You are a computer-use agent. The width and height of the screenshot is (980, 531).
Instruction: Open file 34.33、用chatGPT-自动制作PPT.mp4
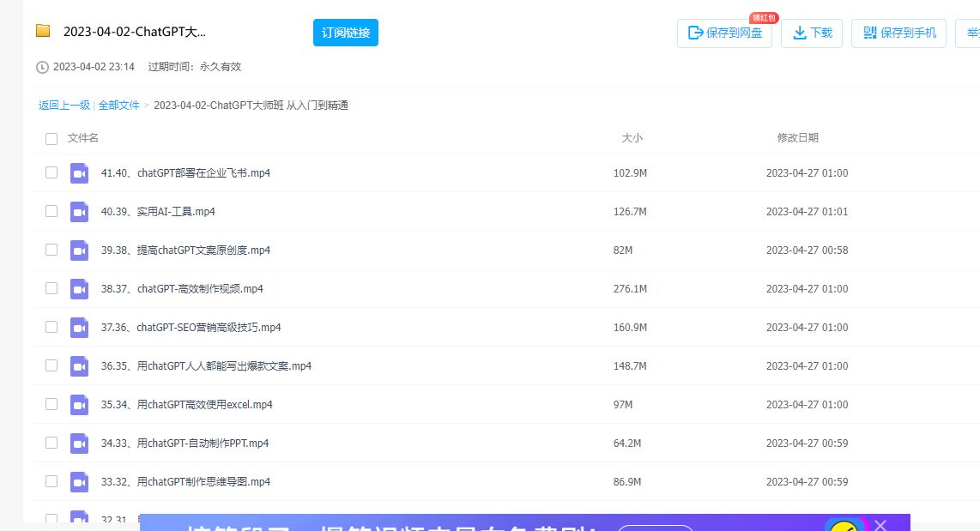click(x=185, y=444)
